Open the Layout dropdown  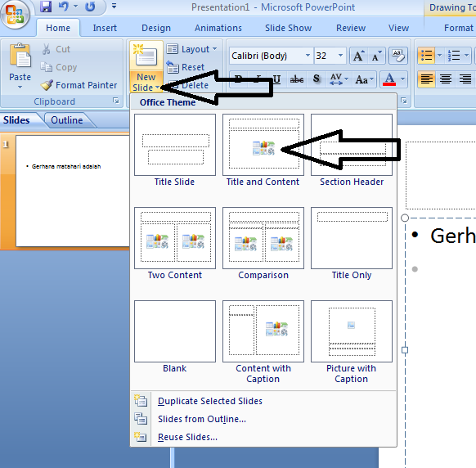192,49
